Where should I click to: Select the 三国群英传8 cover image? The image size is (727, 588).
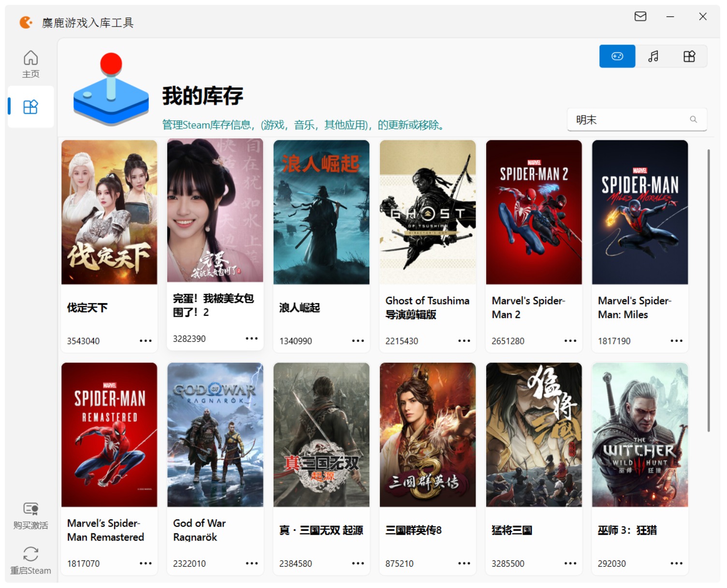(x=428, y=435)
